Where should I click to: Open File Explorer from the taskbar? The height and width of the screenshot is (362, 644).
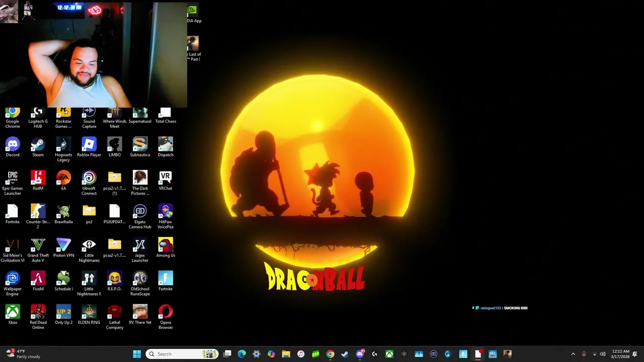pyautogui.click(x=286, y=354)
